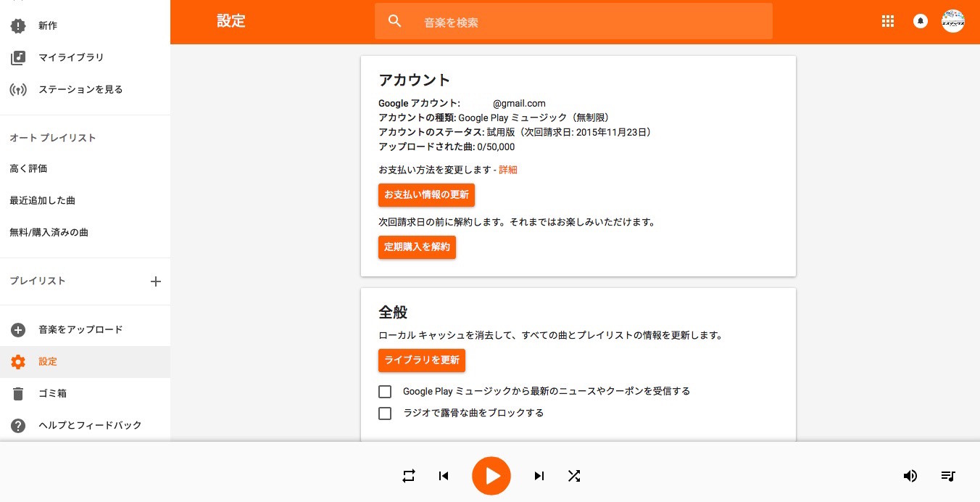Click the volume speaker icon
The image size is (980, 502).
(910, 476)
